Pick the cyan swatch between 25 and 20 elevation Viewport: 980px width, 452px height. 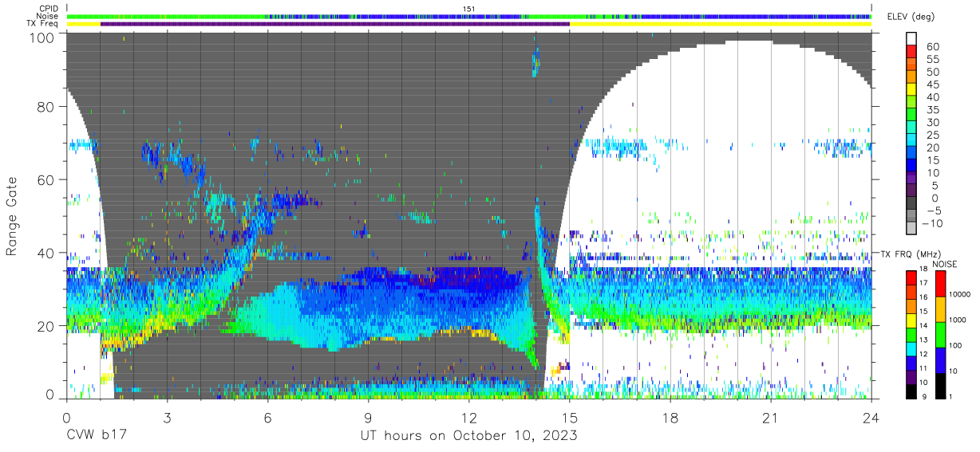(x=911, y=140)
